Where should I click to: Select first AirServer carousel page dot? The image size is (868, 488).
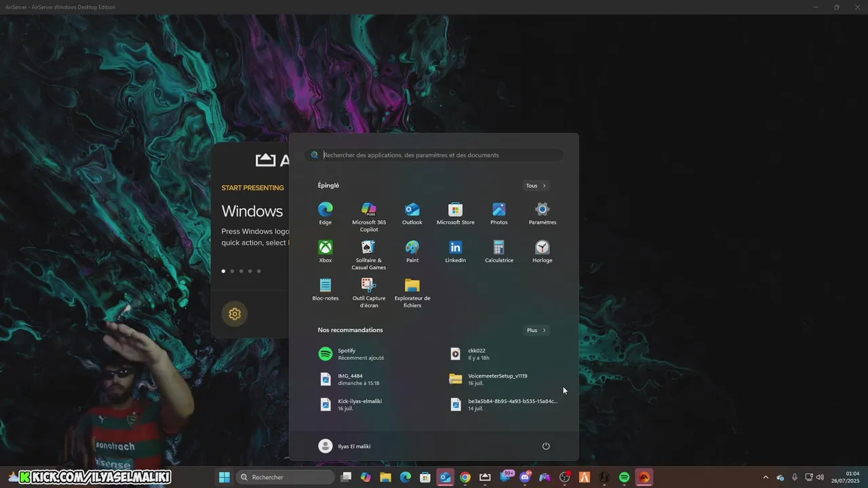(223, 271)
